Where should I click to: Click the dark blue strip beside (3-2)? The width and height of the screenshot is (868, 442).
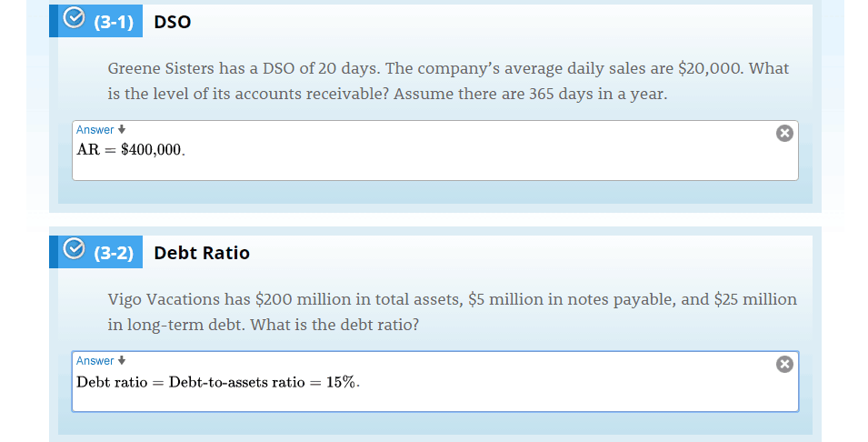pyautogui.click(x=54, y=252)
